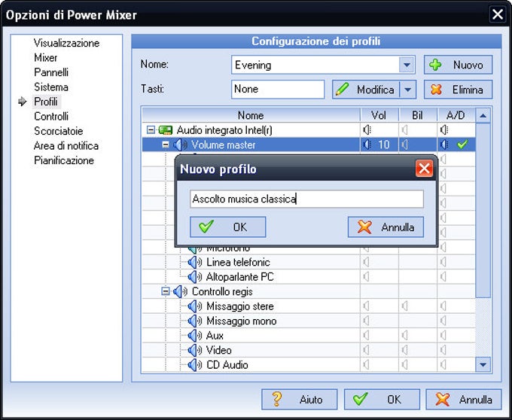Click the speaker icon next to Missaggio stere
The image size is (512, 420).
195,306
